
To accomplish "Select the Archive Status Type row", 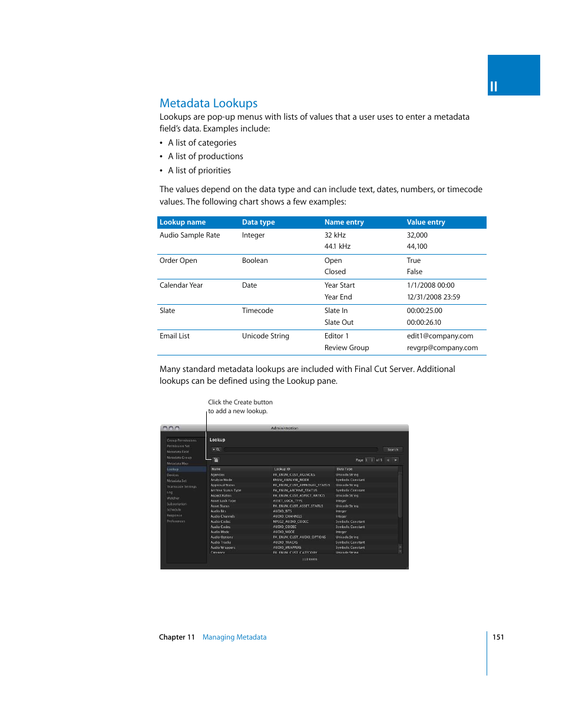I will click(304, 490).
